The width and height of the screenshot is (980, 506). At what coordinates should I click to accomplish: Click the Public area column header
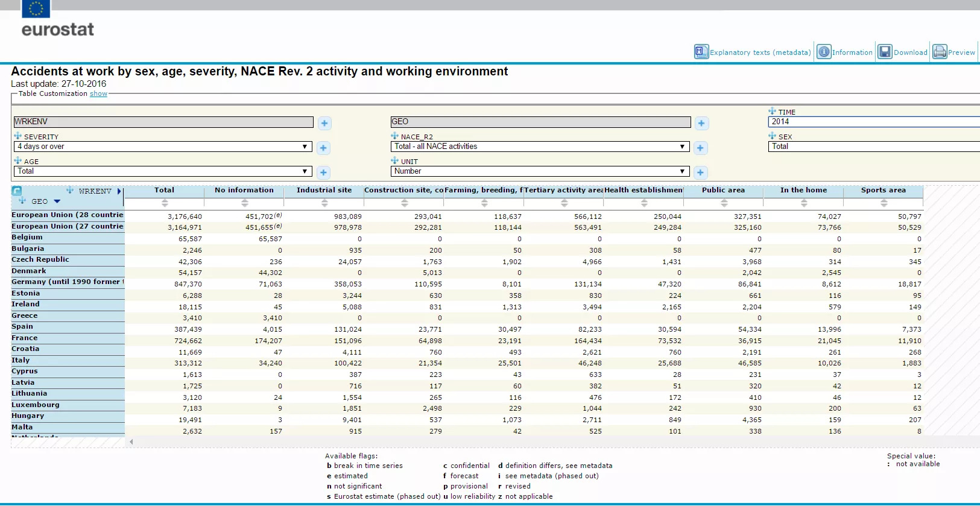click(x=723, y=190)
